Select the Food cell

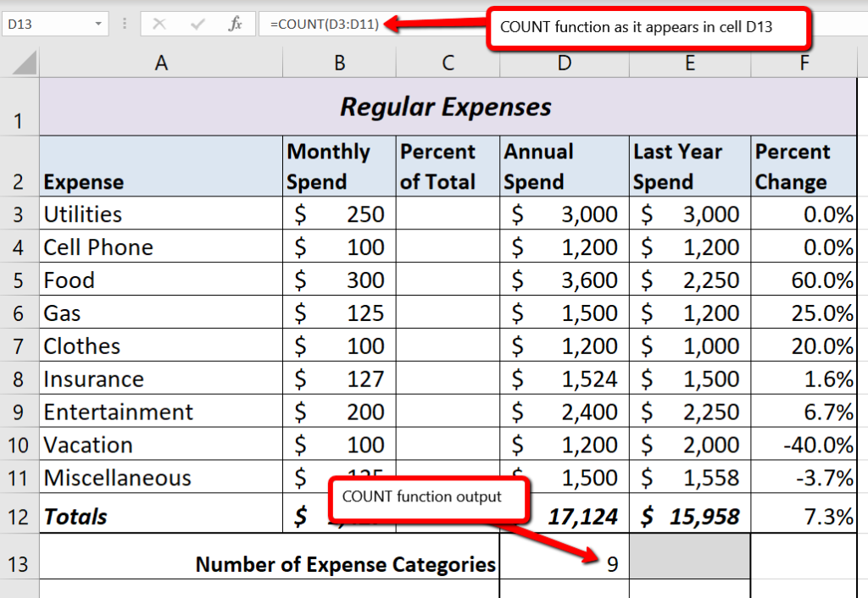coord(161,280)
